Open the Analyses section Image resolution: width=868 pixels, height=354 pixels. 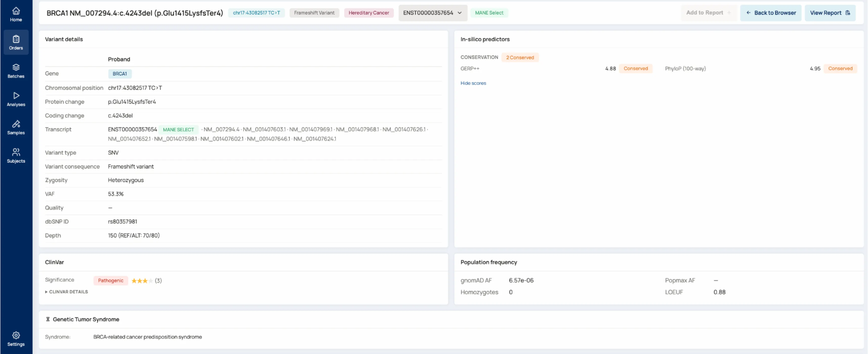point(16,99)
